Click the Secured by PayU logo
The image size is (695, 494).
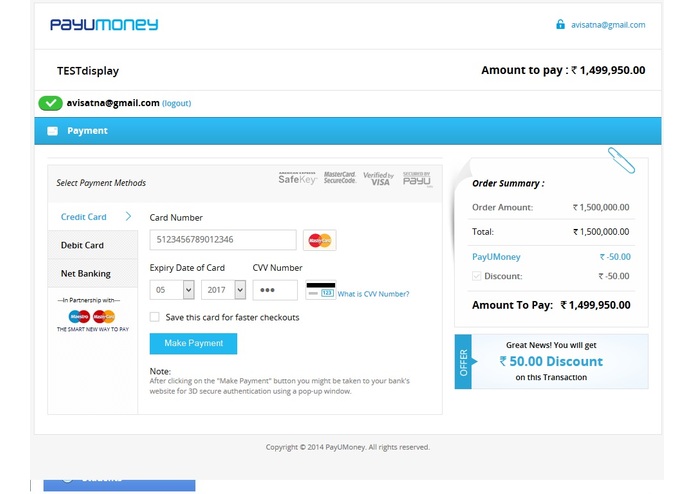tap(417, 179)
